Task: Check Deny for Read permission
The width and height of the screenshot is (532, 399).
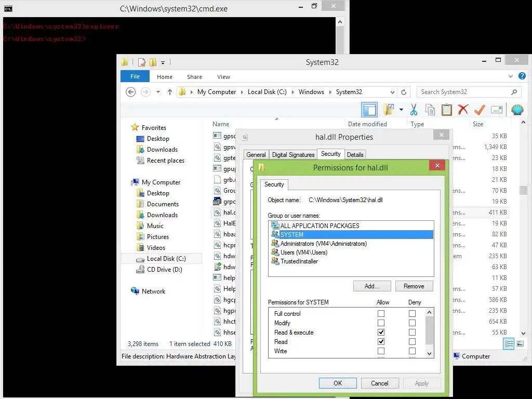Action: (x=412, y=342)
